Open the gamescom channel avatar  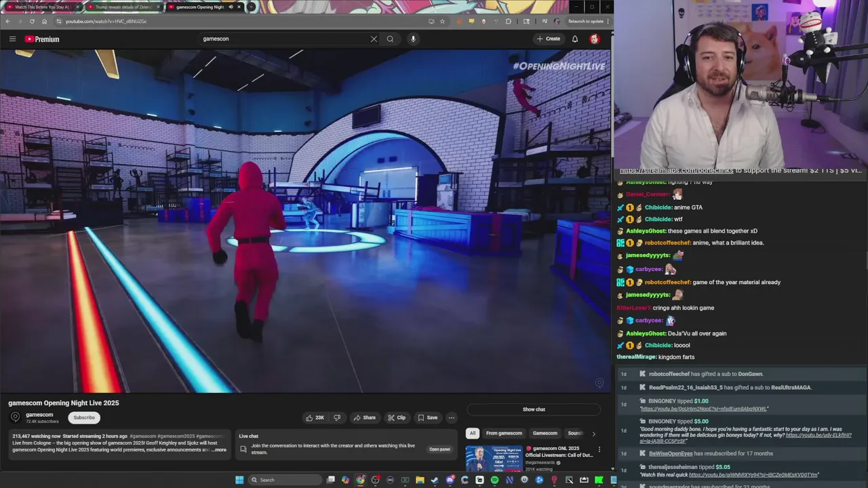[15, 418]
